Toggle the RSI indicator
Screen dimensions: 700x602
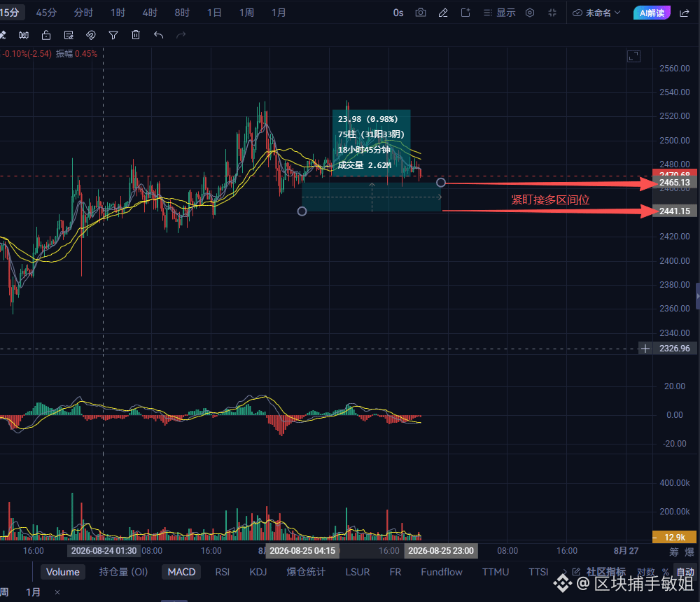pos(223,572)
